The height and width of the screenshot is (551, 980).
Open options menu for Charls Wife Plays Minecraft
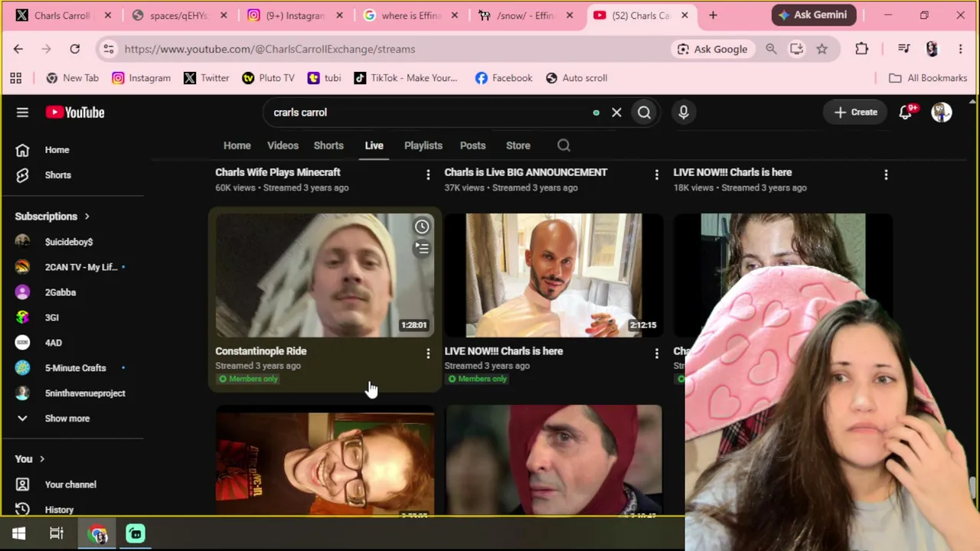click(428, 174)
